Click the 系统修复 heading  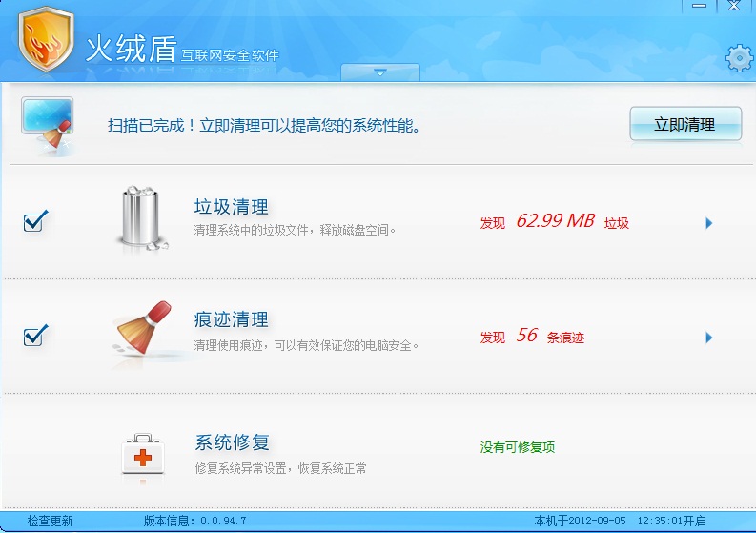pyautogui.click(x=233, y=441)
